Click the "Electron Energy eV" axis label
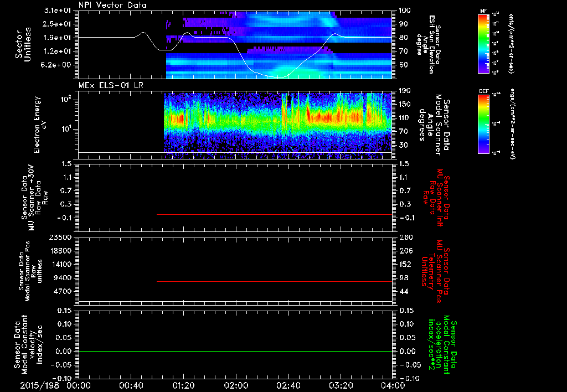The height and width of the screenshot is (392, 567). pos(40,125)
